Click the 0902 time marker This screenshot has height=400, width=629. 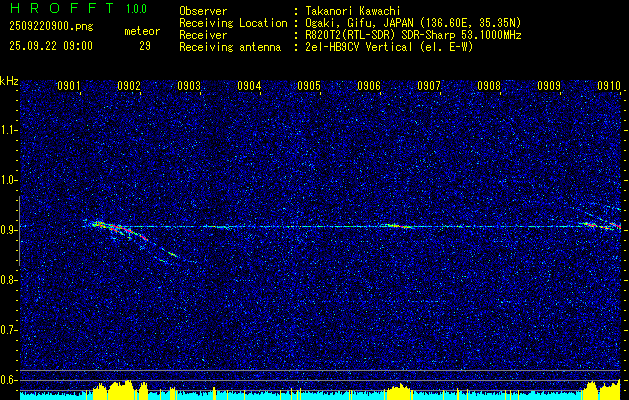[129, 86]
